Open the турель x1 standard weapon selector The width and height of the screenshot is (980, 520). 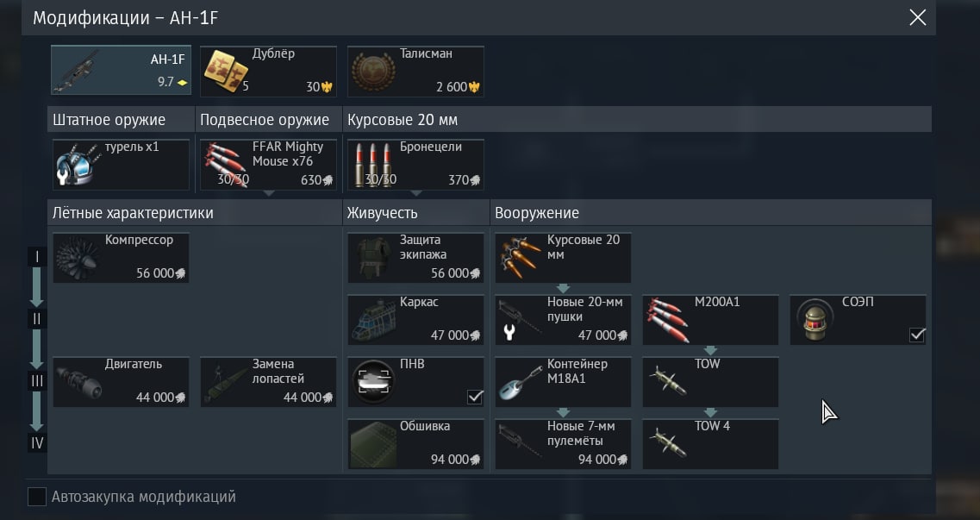[121, 165]
